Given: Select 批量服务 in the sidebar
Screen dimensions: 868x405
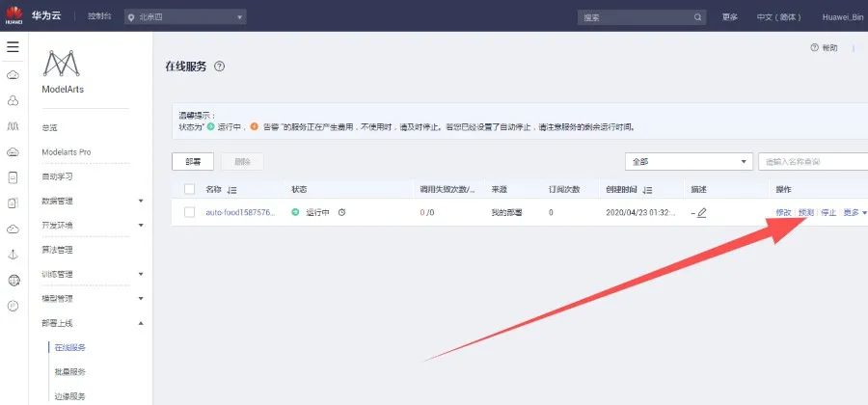Looking at the screenshot, I should coord(70,372).
